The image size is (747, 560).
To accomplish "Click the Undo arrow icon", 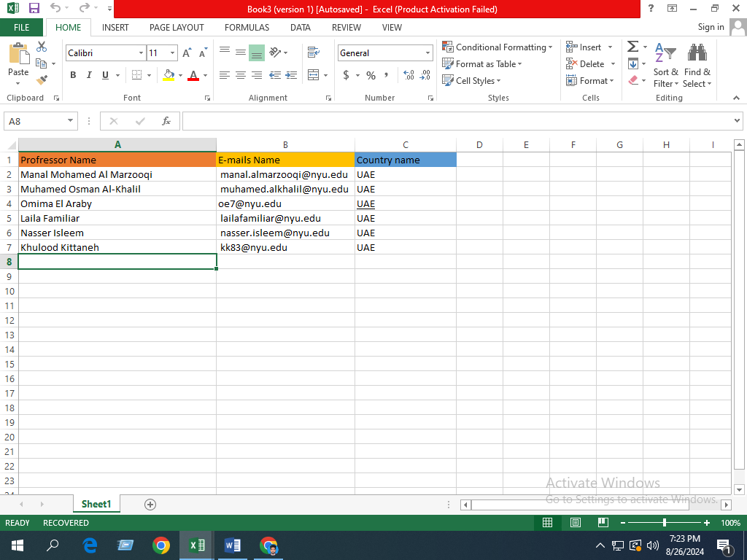I will (55, 8).
